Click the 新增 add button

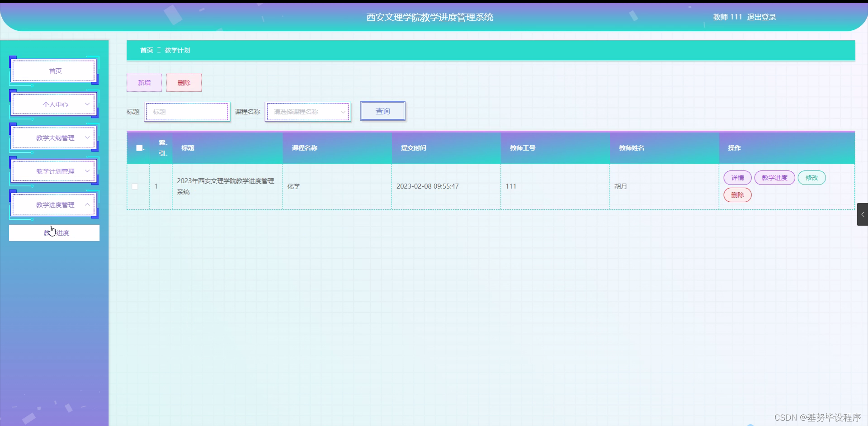pos(144,83)
